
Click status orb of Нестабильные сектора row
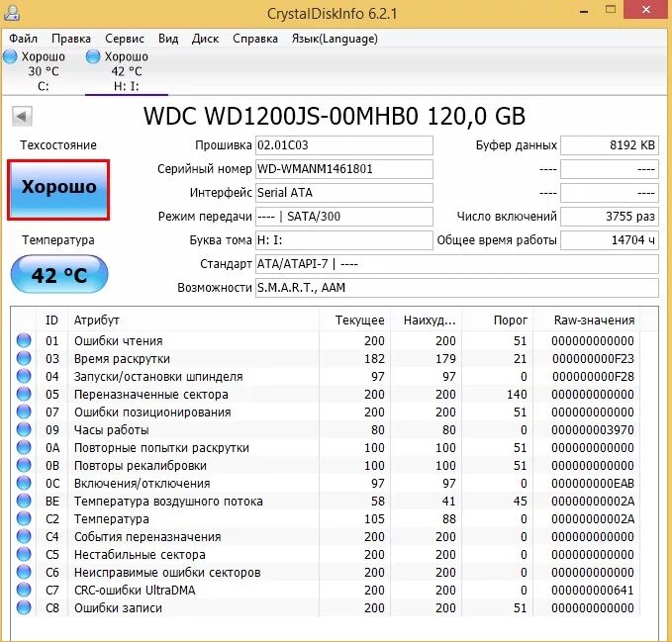(x=24, y=554)
